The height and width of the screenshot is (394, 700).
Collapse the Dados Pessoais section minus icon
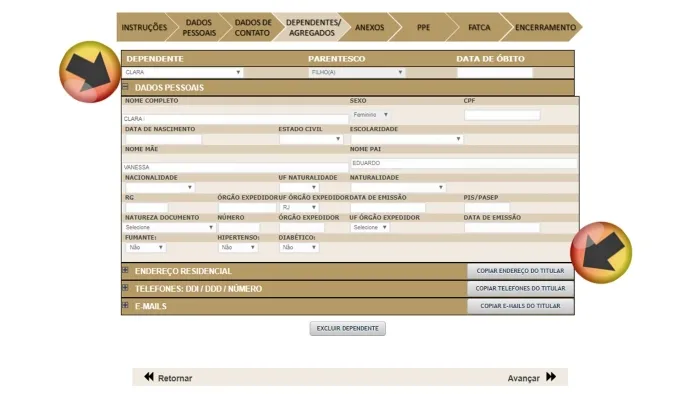125,87
